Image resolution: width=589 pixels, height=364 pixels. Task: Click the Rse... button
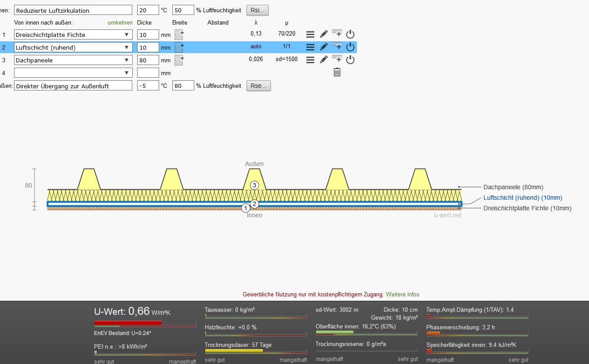click(258, 86)
